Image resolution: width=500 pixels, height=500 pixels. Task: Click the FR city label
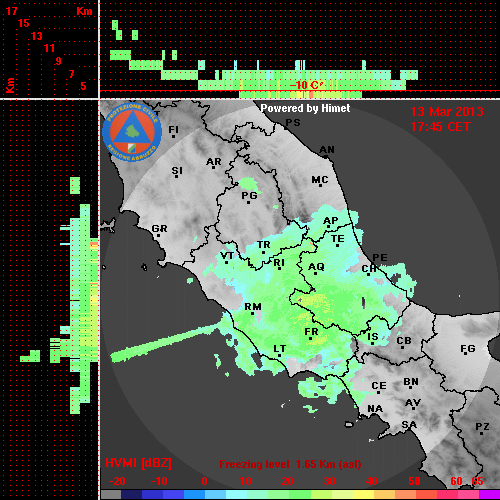[x=311, y=332]
